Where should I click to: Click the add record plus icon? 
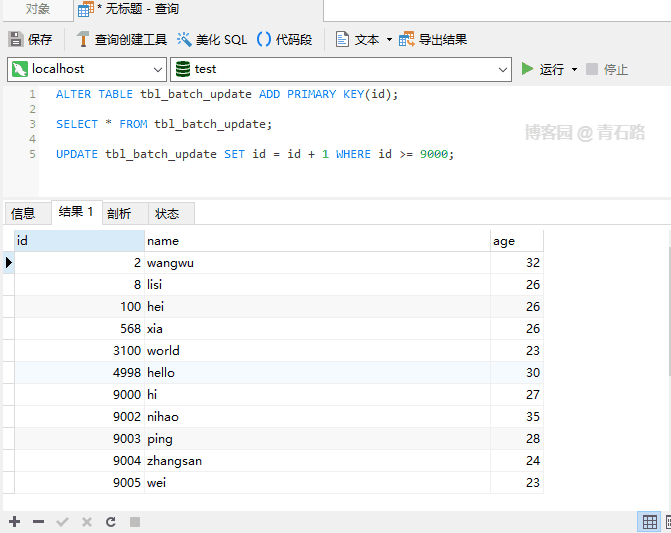pos(14,522)
